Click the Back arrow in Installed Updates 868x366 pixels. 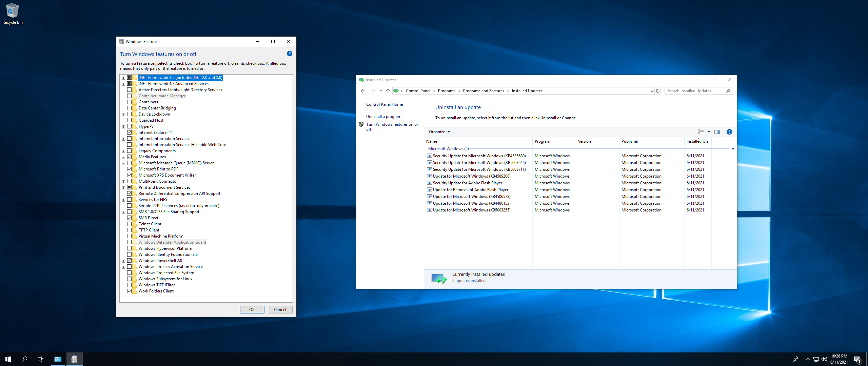tap(363, 91)
